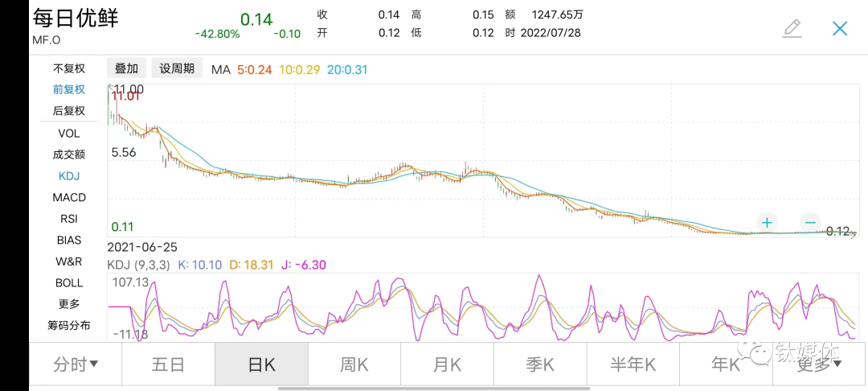This screenshot has height=391, width=868.
Task: Open 筹码分布 chip distribution view
Action: (69, 325)
